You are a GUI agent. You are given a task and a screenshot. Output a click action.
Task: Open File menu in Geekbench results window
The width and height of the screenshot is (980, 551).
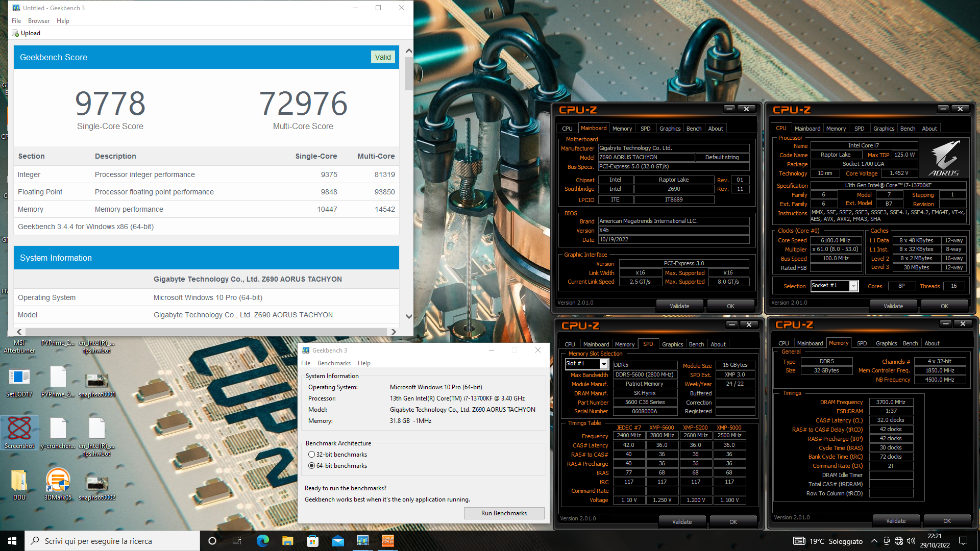coord(16,21)
